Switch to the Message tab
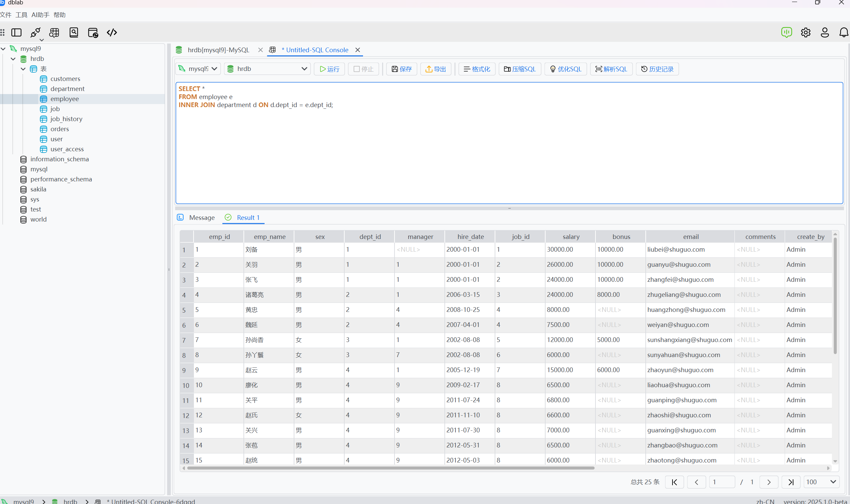This screenshot has height=504, width=850. click(x=202, y=218)
